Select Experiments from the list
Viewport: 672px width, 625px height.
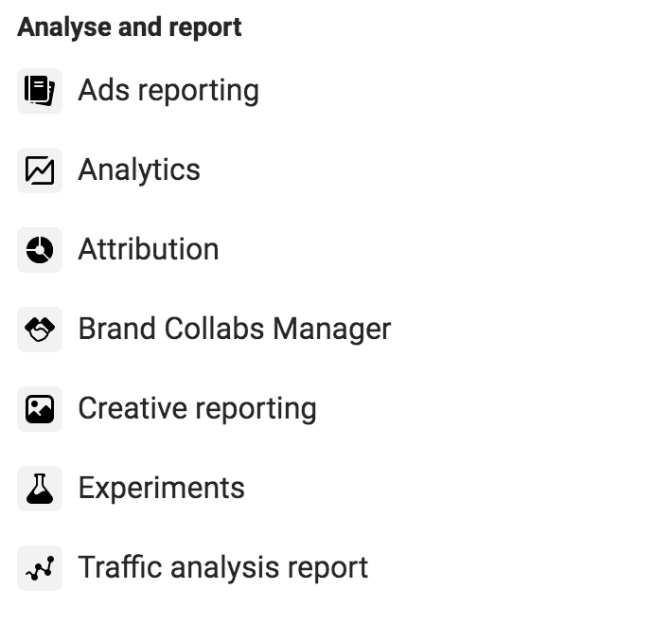click(161, 489)
